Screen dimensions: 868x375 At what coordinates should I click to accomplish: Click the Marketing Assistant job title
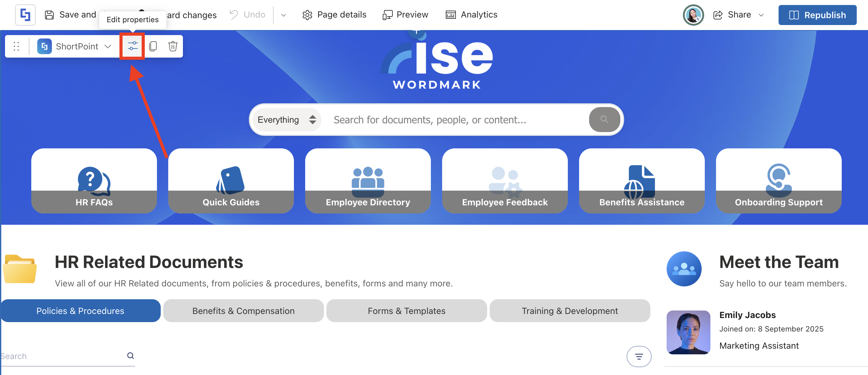point(759,345)
